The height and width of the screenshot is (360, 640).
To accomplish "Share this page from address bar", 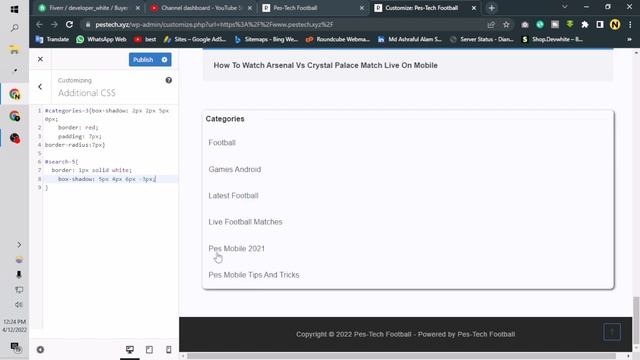I will [x=491, y=24].
